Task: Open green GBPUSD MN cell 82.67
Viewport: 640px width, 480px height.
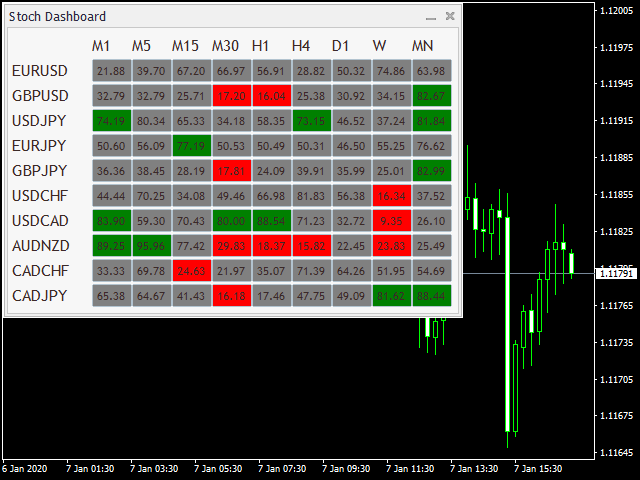Action: 431,96
